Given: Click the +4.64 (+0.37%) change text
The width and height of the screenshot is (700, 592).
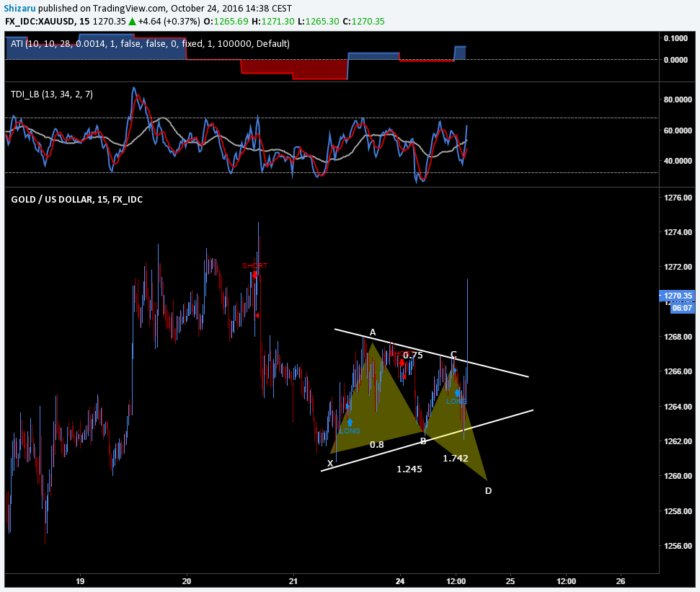Looking at the screenshot, I should 169,22.
